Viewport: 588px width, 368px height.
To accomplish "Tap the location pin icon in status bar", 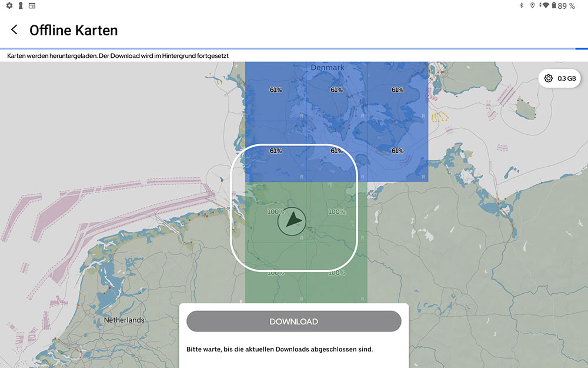I will (532, 6).
